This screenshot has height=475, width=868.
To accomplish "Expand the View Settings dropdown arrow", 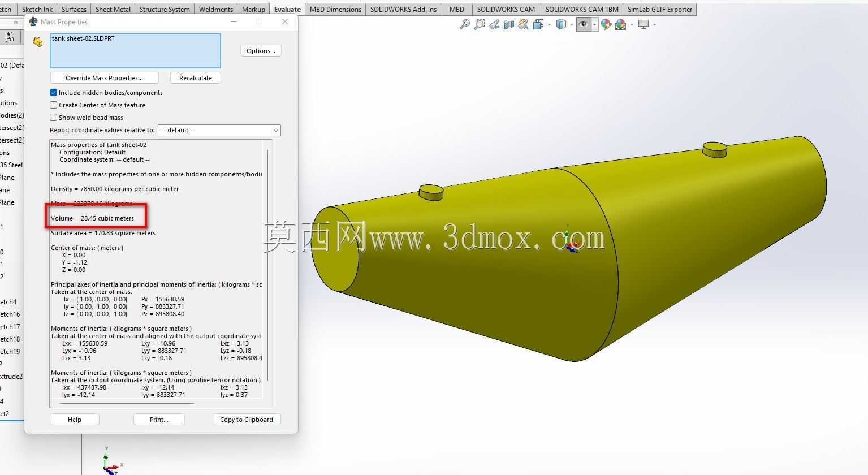I will (654, 24).
